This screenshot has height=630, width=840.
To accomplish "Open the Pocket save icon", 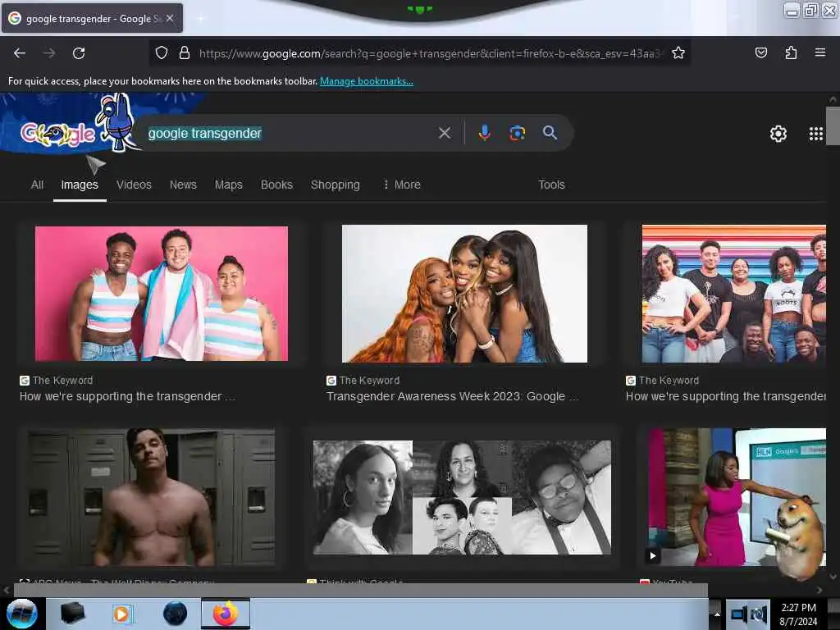I will click(x=760, y=52).
